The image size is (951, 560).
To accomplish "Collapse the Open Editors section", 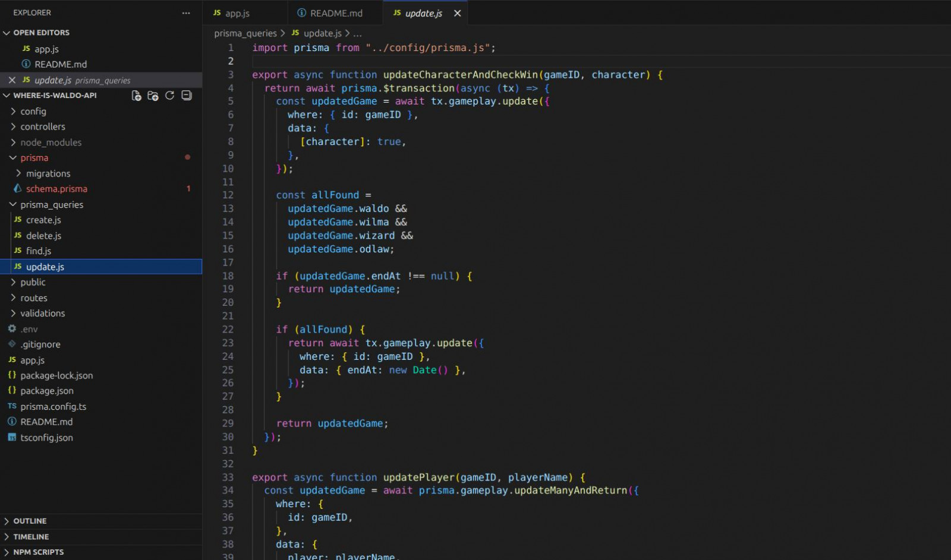I will click(7, 33).
